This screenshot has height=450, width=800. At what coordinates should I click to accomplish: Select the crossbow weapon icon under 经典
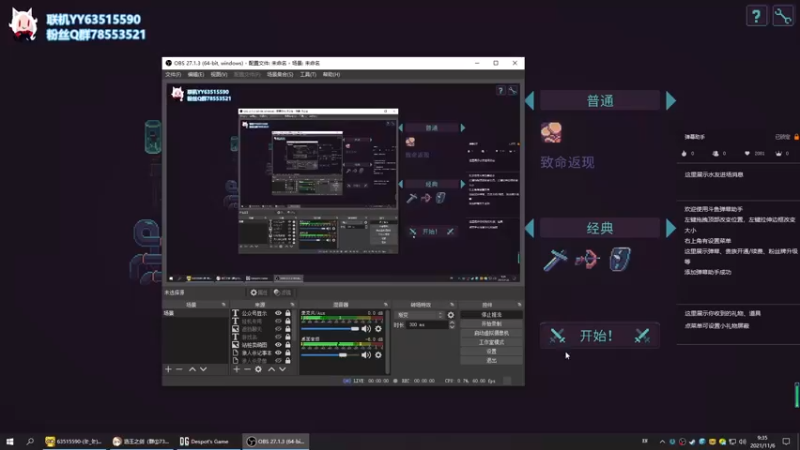click(587, 259)
